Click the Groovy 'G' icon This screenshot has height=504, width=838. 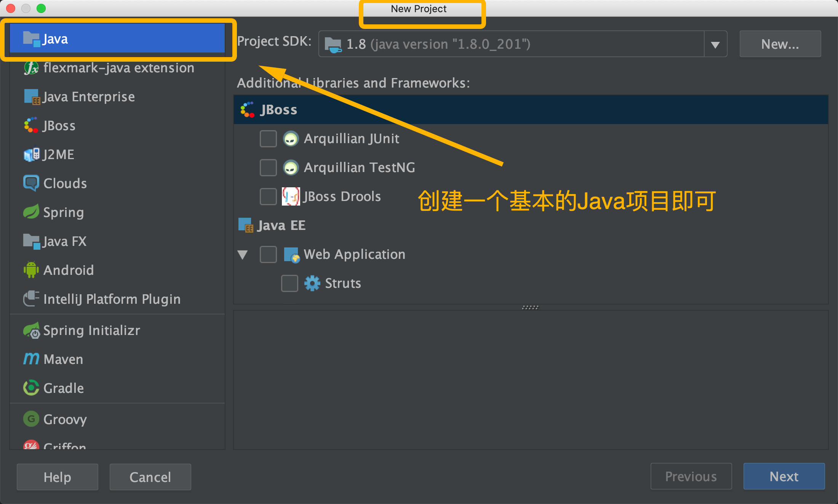tap(31, 419)
